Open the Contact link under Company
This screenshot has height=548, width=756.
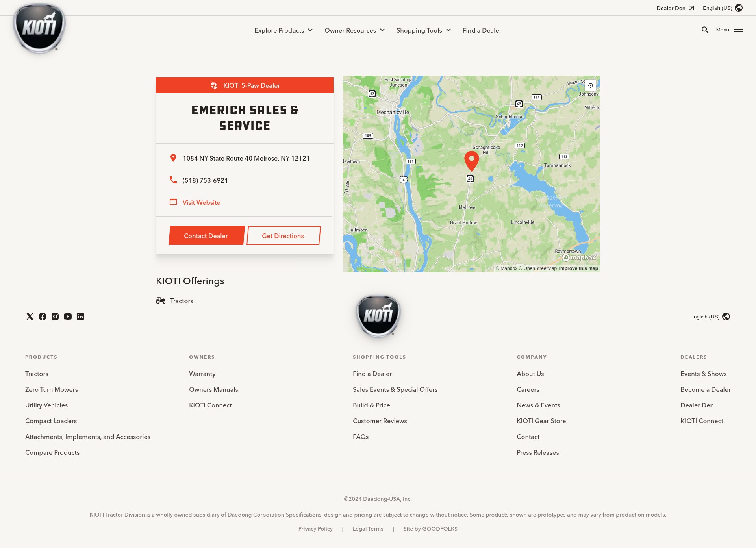pyautogui.click(x=528, y=437)
